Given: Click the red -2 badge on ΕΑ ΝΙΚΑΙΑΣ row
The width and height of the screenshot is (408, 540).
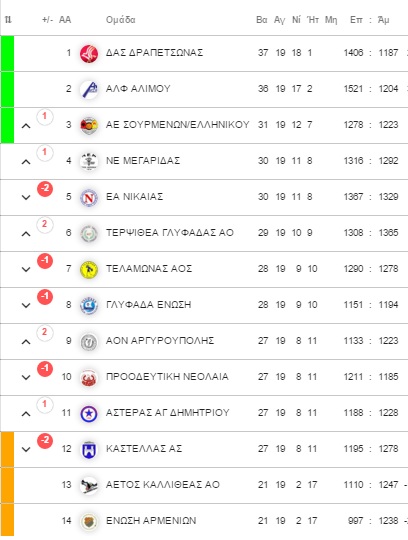Looking at the screenshot, I should (45, 189).
